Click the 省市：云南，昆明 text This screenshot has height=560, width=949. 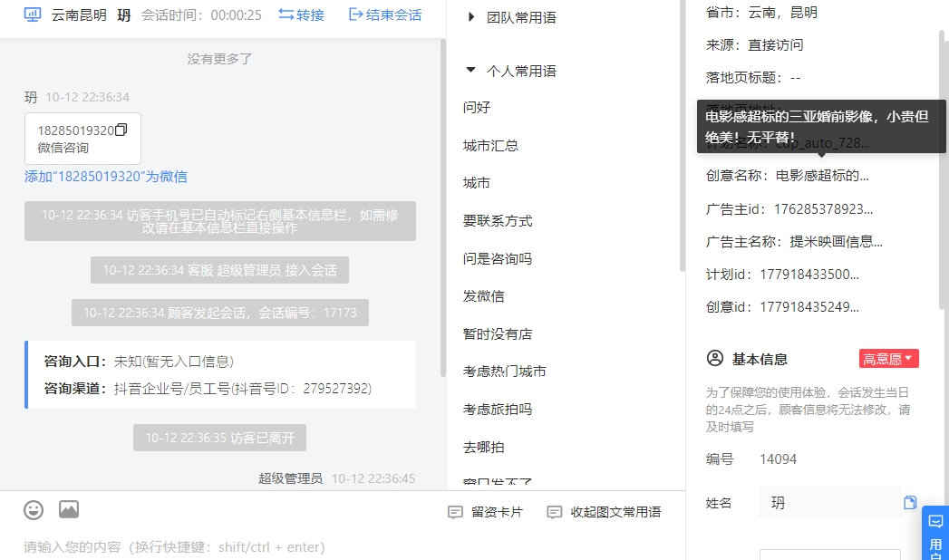[x=761, y=12]
